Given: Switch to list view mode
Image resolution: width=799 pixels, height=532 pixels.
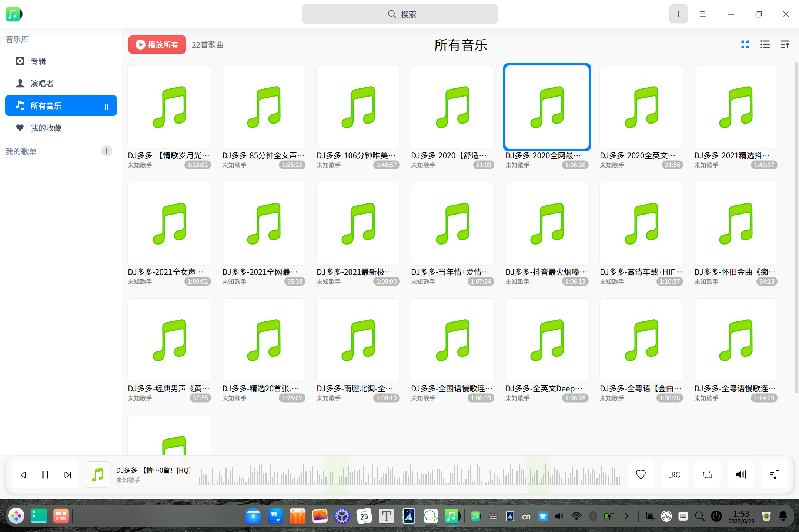Looking at the screenshot, I should [x=765, y=45].
